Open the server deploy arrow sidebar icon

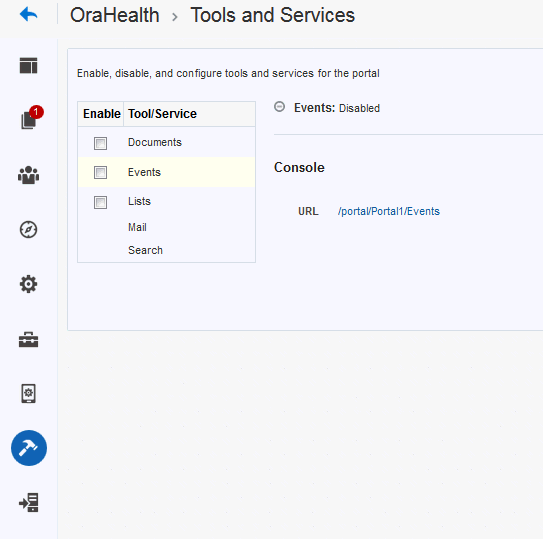click(28, 502)
